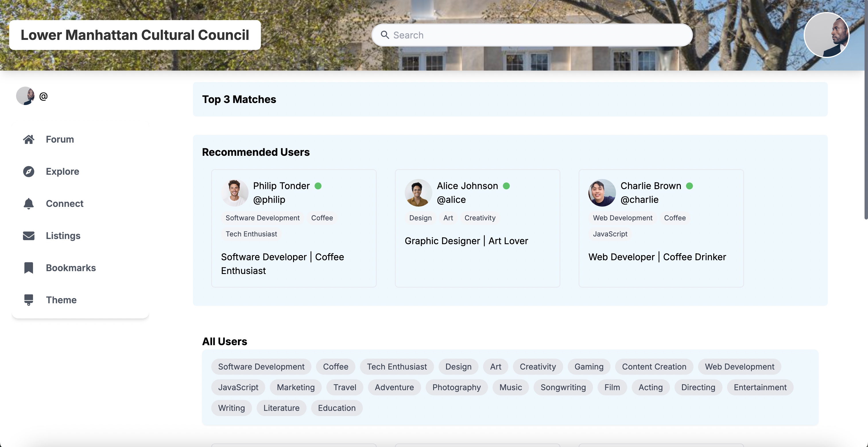Open Alice Johnson's profile photo
This screenshot has width=868, height=447.
(418, 193)
